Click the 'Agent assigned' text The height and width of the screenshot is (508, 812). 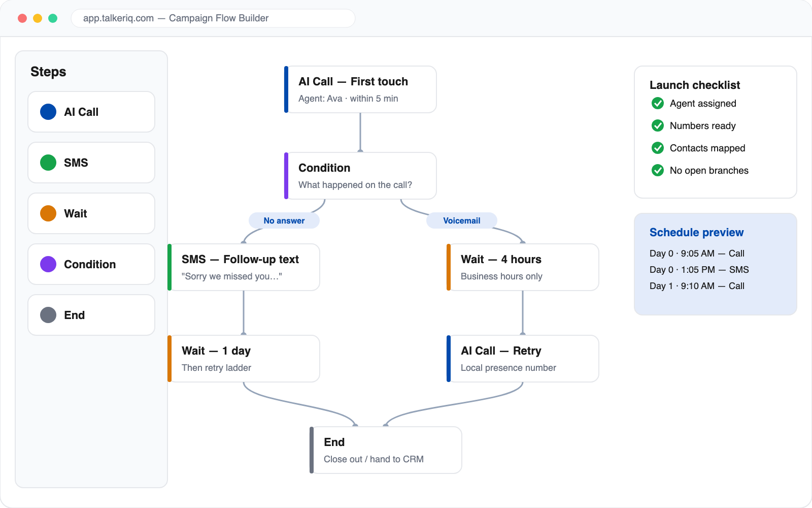pos(703,104)
